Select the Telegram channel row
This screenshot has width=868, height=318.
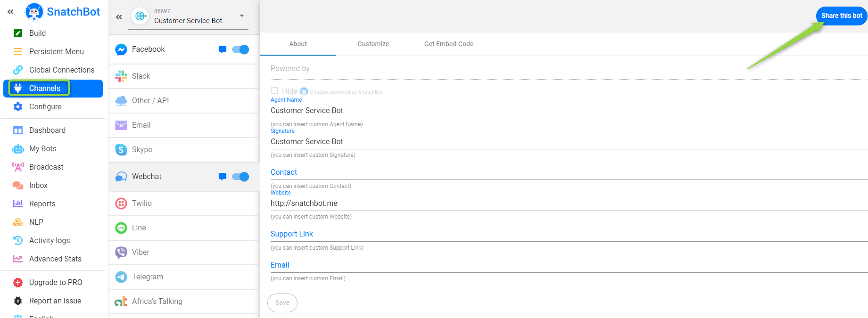[184, 277]
